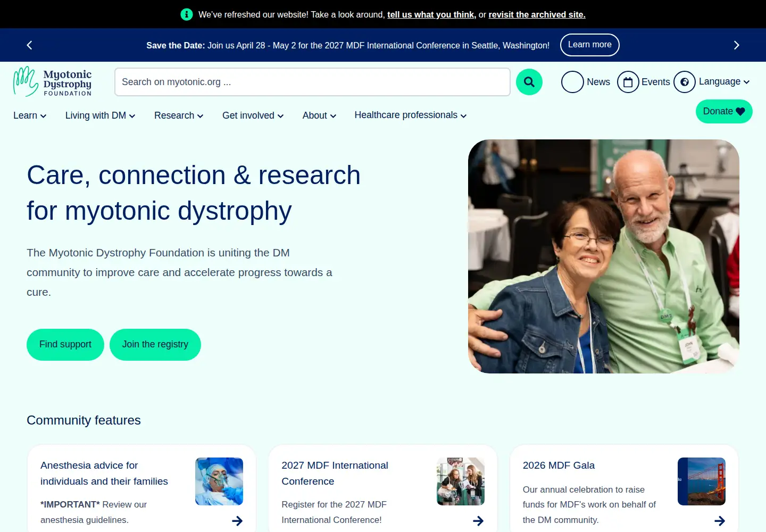766x532 pixels.
Task: Open 'Anesthesia advice for individuals and their families' title
Action: click(104, 473)
